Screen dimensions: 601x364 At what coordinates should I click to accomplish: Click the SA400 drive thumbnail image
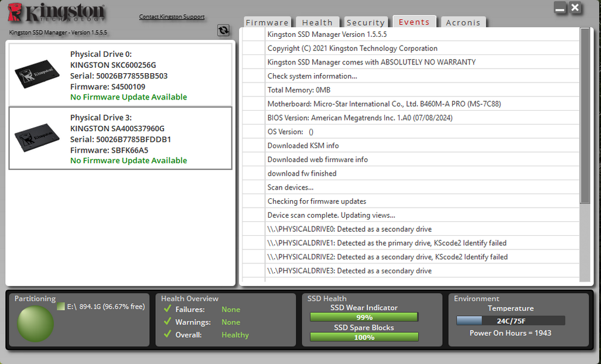(x=36, y=138)
